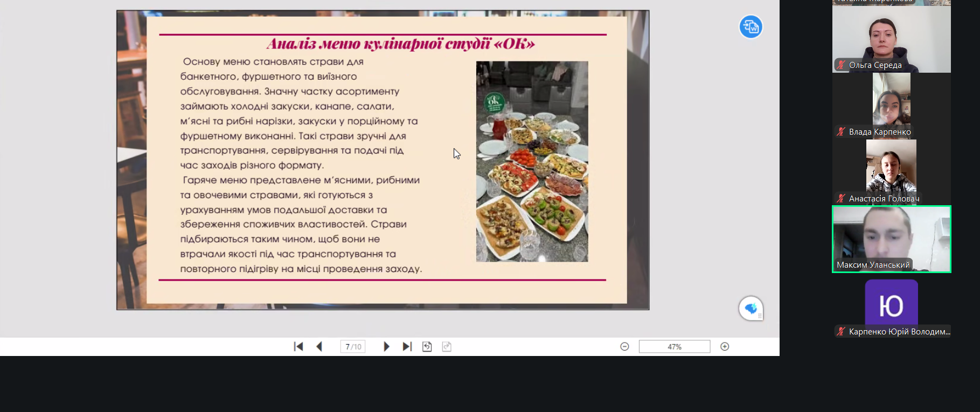The image size is (980, 412).
Task: Click the grayed-out rotate clockwise icon
Action: [x=447, y=347]
